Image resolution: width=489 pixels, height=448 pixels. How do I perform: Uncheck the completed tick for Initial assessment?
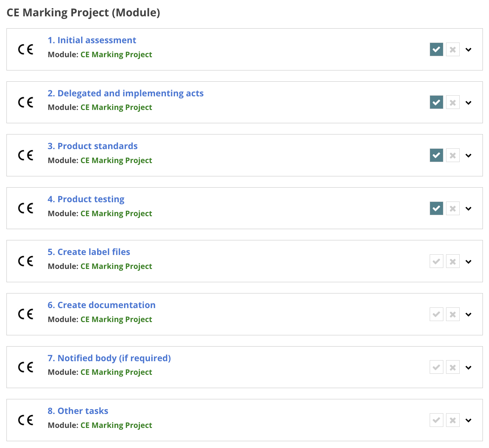point(437,50)
